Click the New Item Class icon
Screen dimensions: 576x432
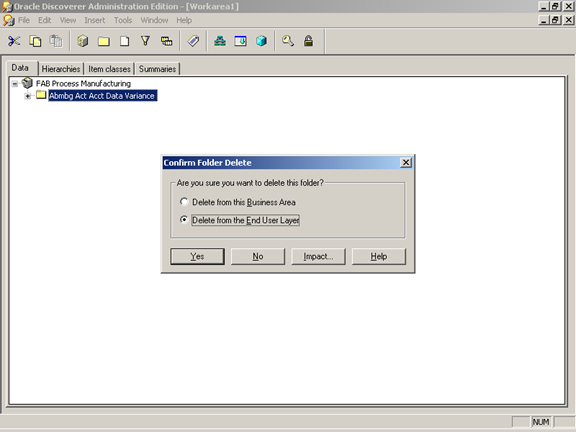(241, 41)
